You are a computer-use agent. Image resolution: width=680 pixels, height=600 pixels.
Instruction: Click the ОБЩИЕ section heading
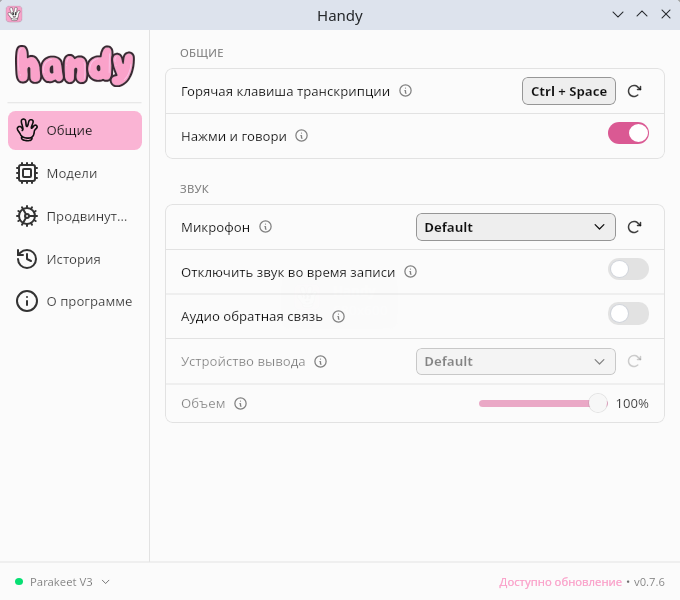(202, 53)
